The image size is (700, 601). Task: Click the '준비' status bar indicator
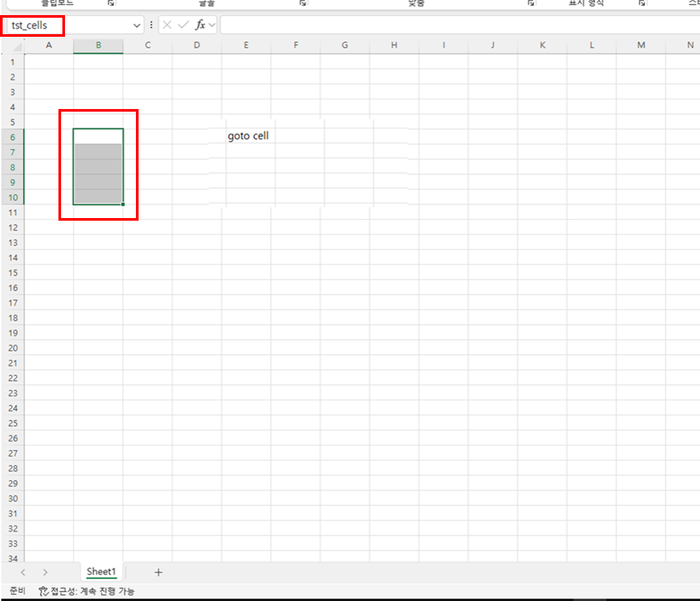pyautogui.click(x=18, y=591)
